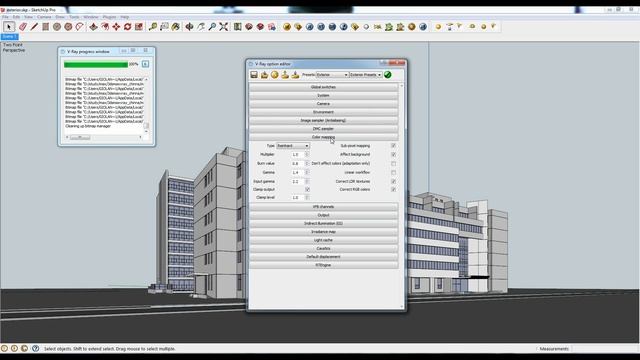Expand the System rollout
Image resolution: width=640 pixels, height=360 pixels.
tap(323, 96)
